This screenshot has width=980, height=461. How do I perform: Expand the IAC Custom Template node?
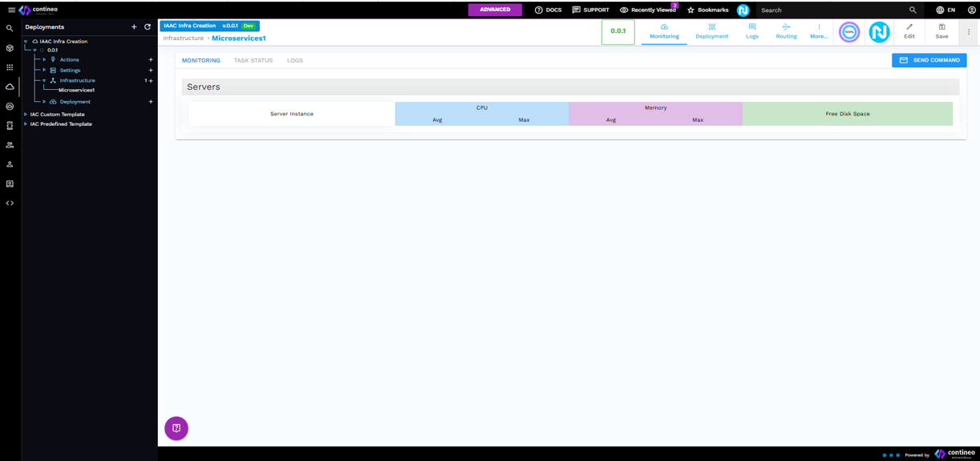(26, 115)
